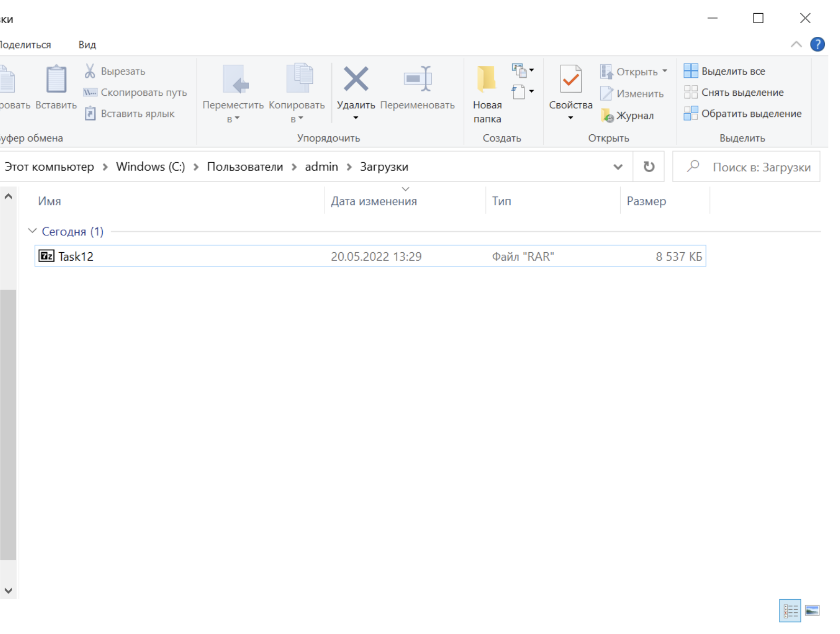
Task: Go to Windows (C:) in breadcrumb
Action: 151,167
